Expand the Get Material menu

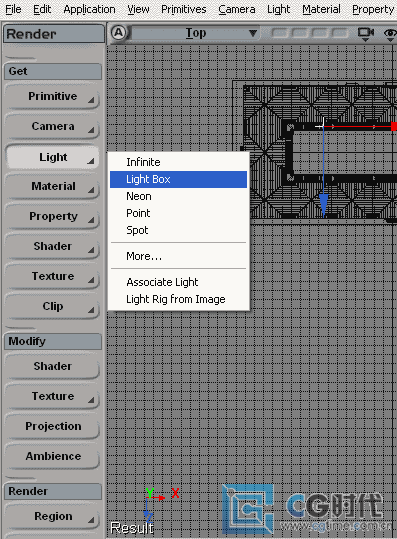tap(53, 187)
